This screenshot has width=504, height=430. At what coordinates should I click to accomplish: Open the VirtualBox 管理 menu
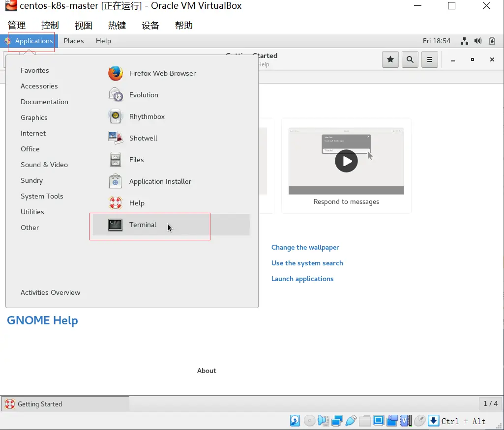(x=17, y=26)
